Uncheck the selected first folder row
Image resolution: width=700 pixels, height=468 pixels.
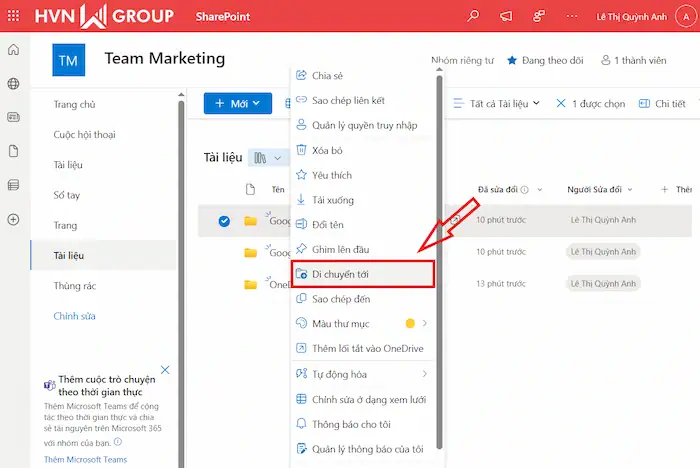tap(223, 221)
